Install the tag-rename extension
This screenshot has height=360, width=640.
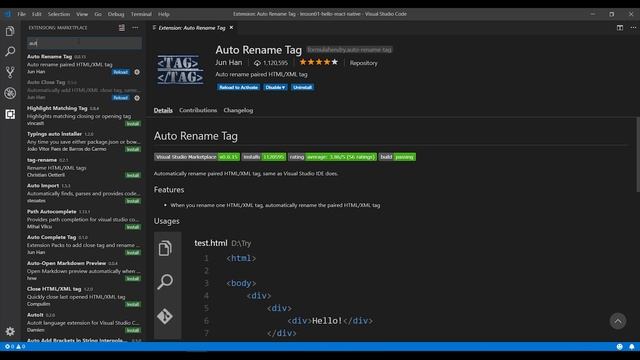(x=133, y=175)
